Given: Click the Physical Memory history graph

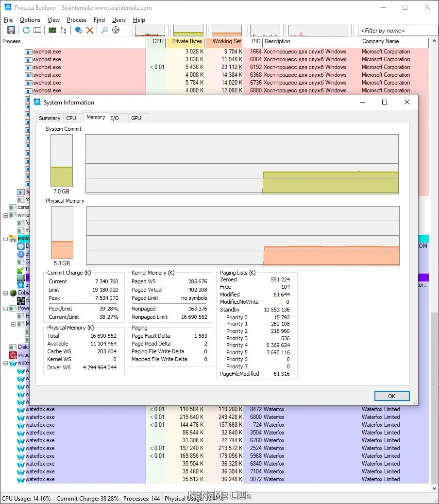Looking at the screenshot, I should 243,236.
